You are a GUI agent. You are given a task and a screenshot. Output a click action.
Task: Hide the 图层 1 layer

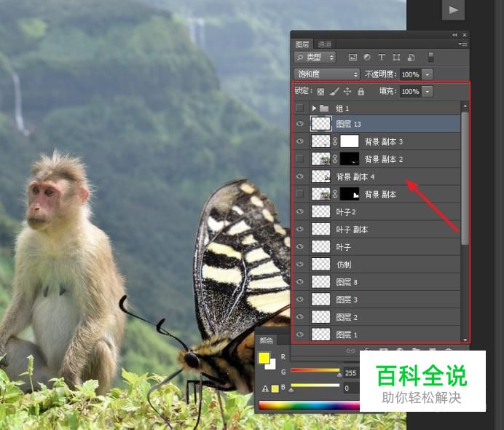(x=300, y=335)
